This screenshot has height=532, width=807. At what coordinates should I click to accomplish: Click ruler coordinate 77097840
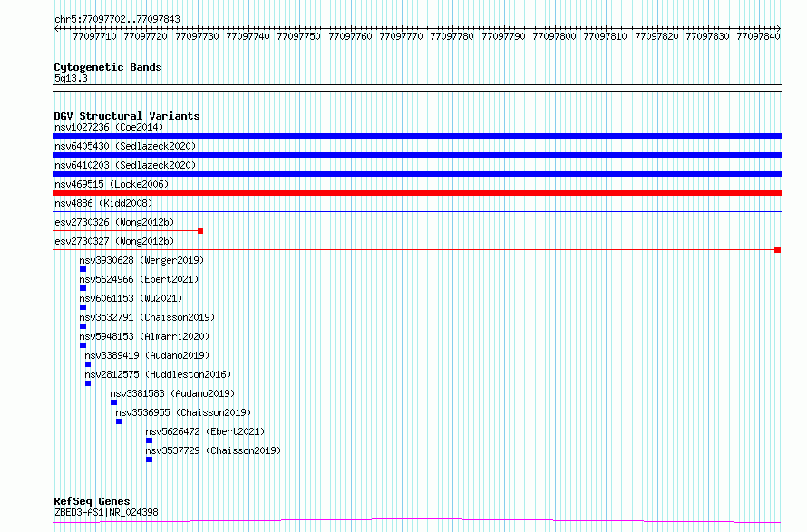point(759,36)
